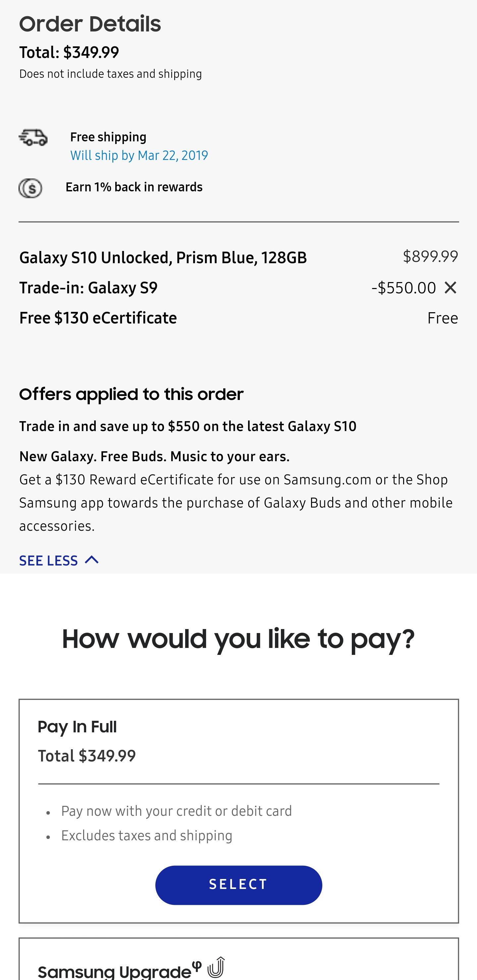This screenshot has width=477, height=980.
Task: Collapse offers using the upward chevron
Action: click(92, 560)
